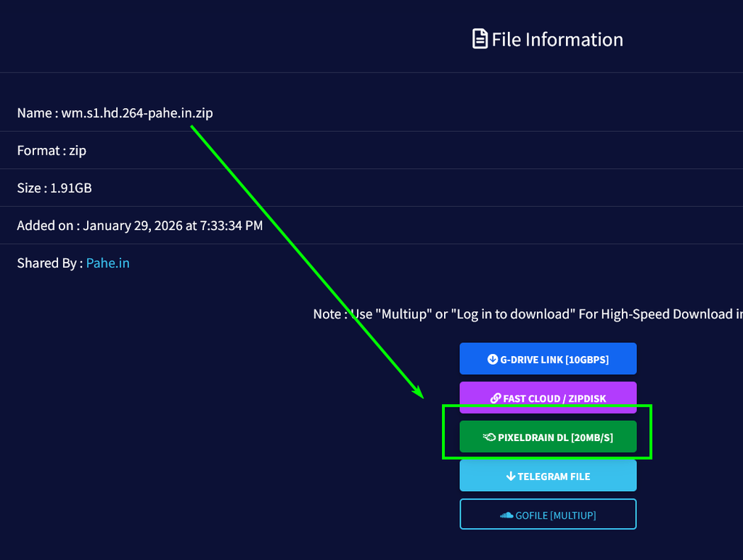Click the Added on January 29, 2026 text
Viewport: 743px width, 560px height.
click(140, 226)
